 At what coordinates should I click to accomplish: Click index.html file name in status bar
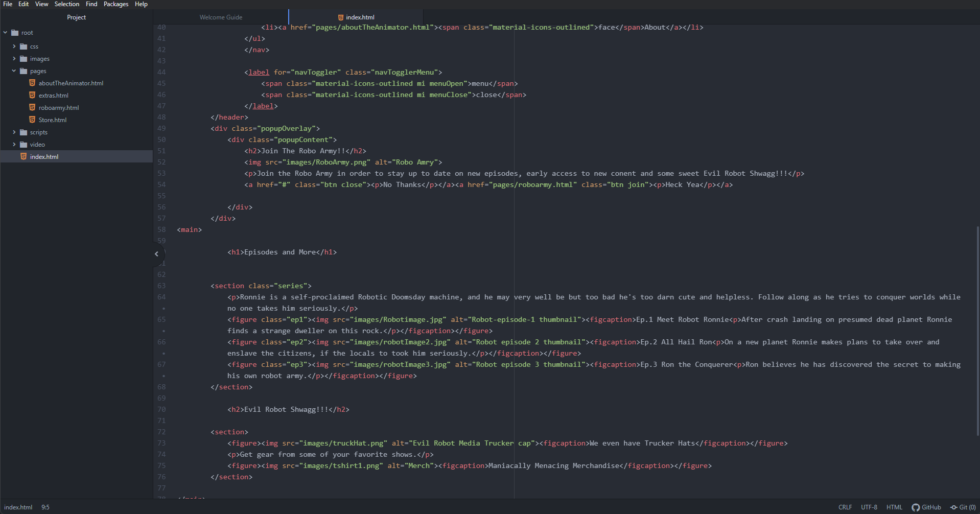[18, 507]
